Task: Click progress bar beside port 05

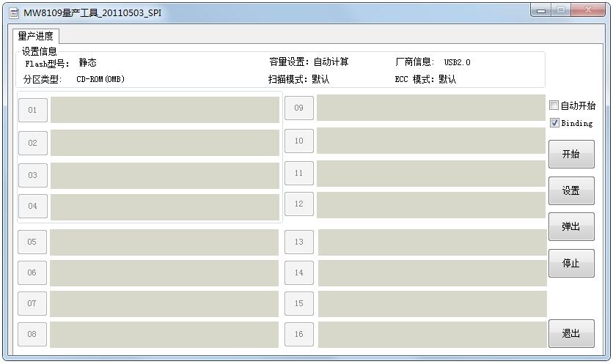Action: pyautogui.click(x=164, y=242)
